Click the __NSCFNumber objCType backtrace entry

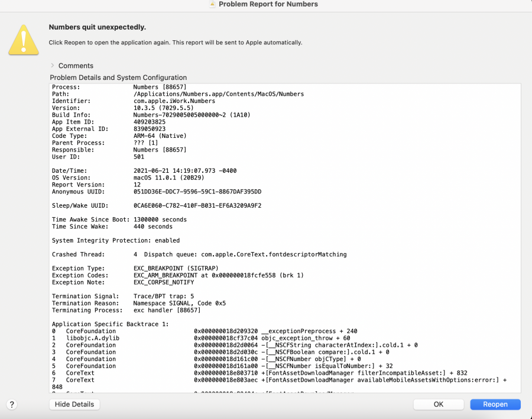click(x=311, y=359)
